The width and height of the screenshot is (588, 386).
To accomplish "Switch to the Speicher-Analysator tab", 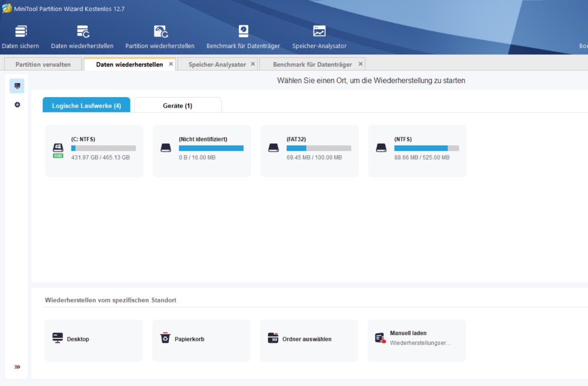I will tap(217, 64).
